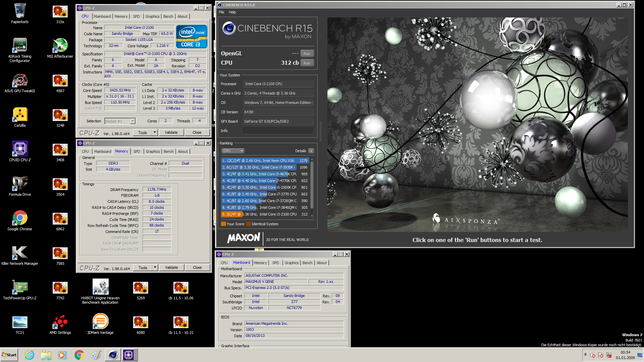The height and width of the screenshot is (362, 644).
Task: Launch Catzilla desktop icon
Action: tap(20, 117)
